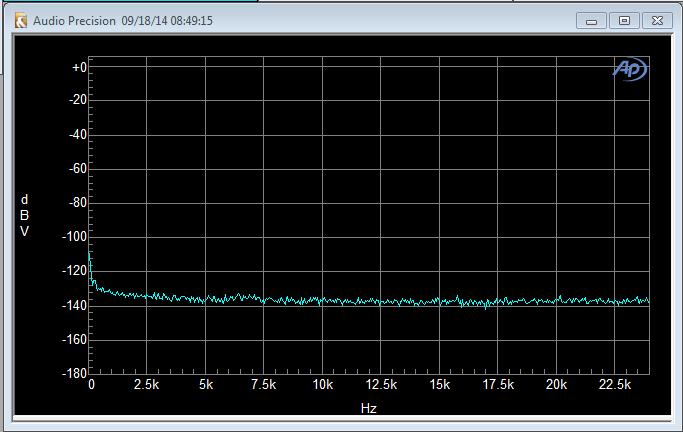The width and height of the screenshot is (683, 432).
Task: Click the '20k' label on the Hz axis
Action: click(557, 385)
